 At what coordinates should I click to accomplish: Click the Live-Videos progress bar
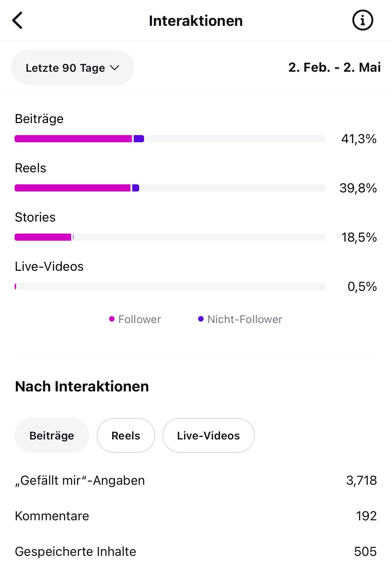click(x=170, y=287)
